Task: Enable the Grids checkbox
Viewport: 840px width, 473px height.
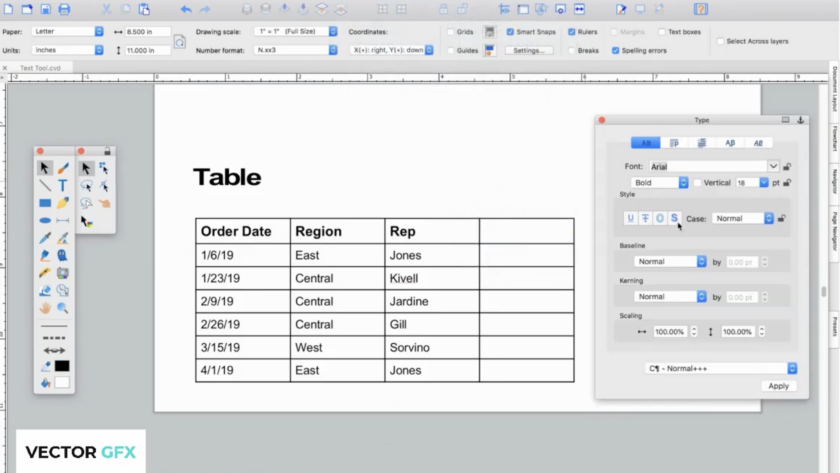Action: tap(451, 32)
